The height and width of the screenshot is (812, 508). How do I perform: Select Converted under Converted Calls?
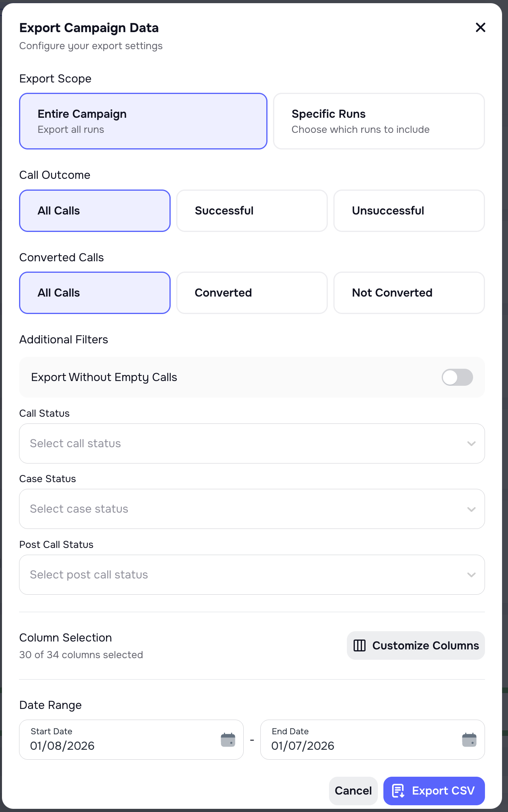(252, 293)
